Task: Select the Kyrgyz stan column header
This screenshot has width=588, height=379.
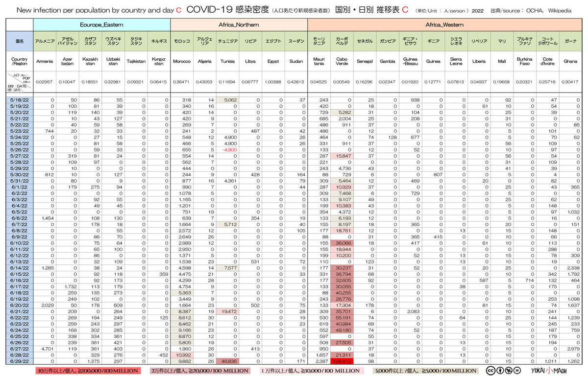Action: point(159,62)
